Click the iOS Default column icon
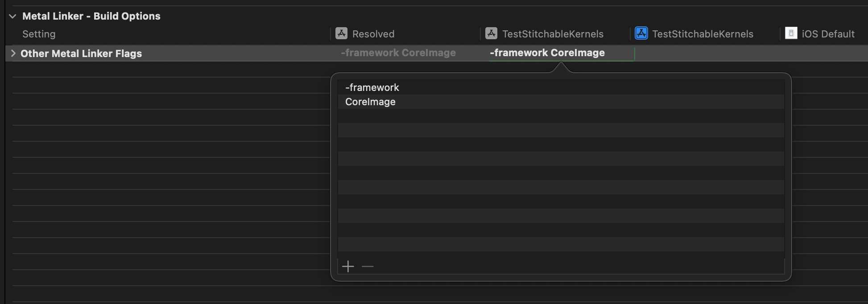This screenshot has width=868, height=304. pos(791,33)
